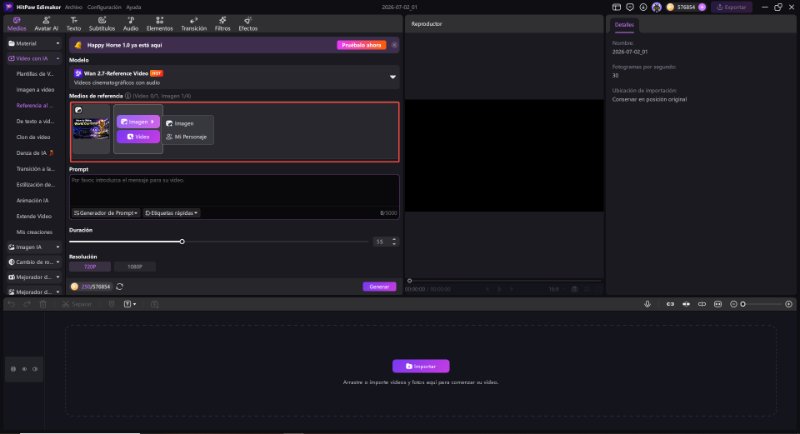Open the Elementos tool
Screen dimensions: 800x434
[160, 24]
